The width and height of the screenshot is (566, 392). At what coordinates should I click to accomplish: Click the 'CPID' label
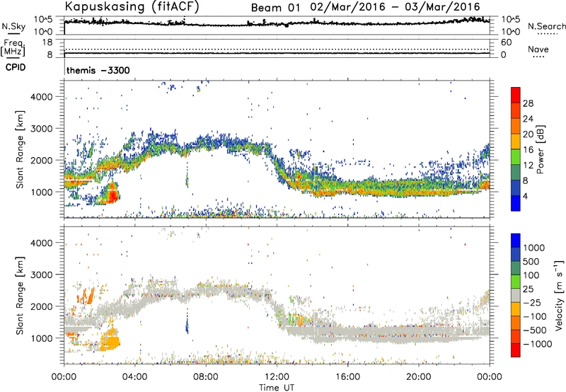click(16, 67)
